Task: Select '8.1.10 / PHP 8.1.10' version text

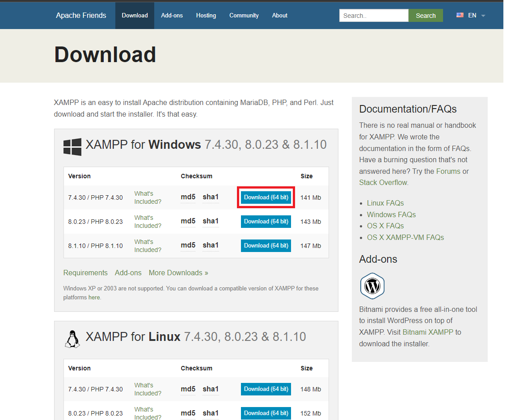Action: point(96,246)
